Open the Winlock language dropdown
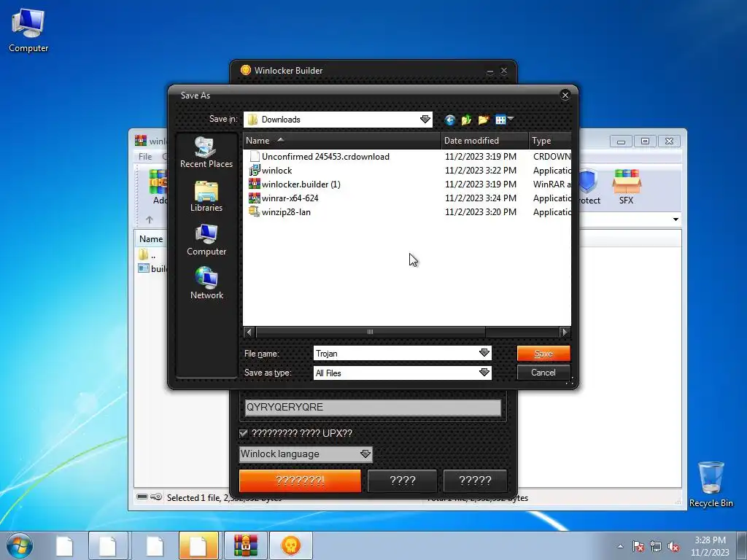The width and height of the screenshot is (747, 560). tap(306, 454)
